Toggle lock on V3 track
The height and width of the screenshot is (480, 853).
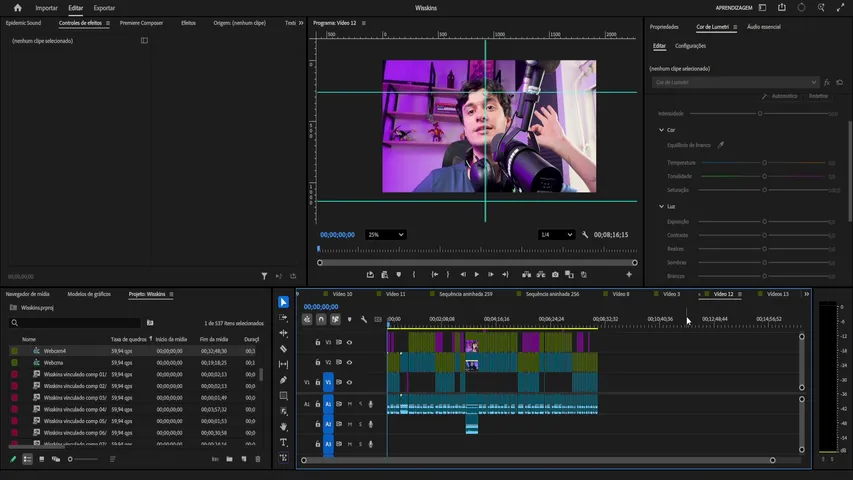coord(318,342)
